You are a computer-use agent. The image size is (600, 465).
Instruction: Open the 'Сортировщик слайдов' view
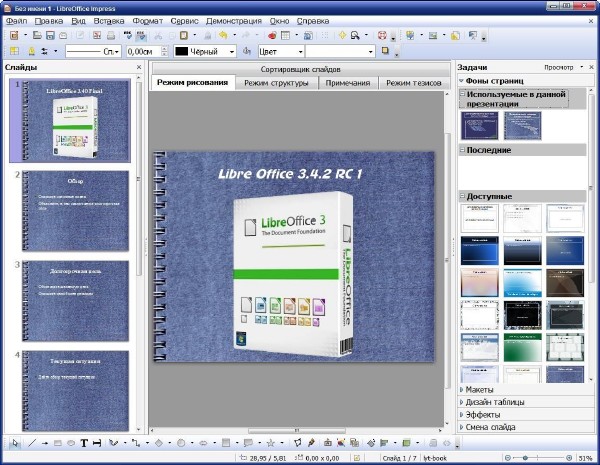[x=298, y=67]
